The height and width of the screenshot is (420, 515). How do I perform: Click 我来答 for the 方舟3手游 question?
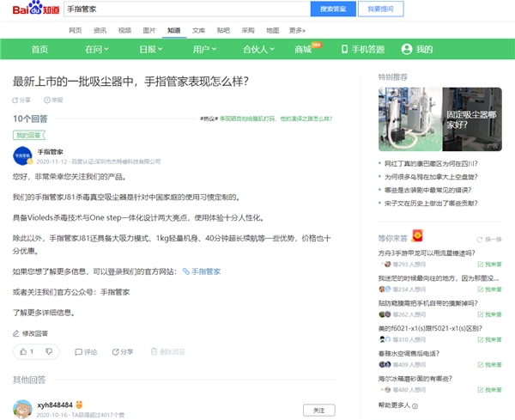(x=490, y=265)
